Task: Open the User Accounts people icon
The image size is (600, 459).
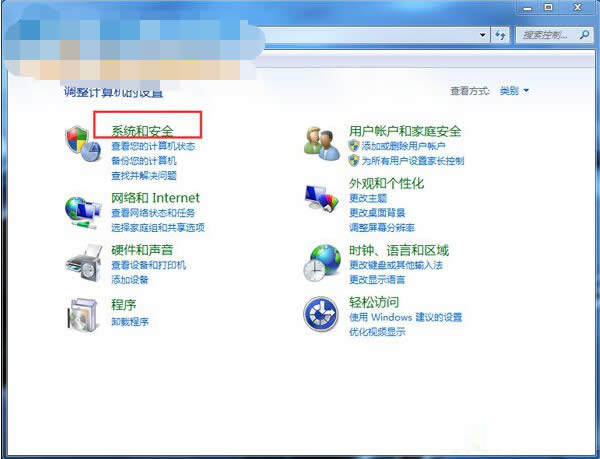Action: click(x=321, y=143)
